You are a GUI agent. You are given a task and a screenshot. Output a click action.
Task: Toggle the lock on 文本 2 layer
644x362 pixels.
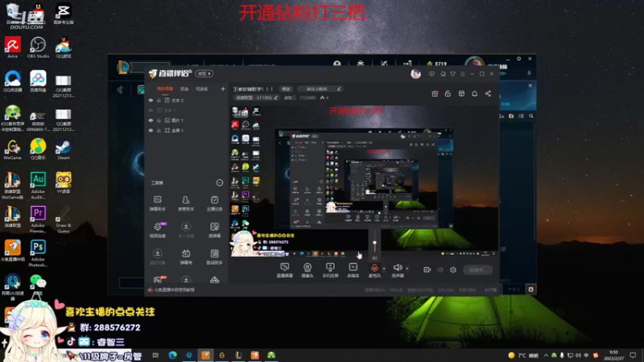[x=159, y=100]
